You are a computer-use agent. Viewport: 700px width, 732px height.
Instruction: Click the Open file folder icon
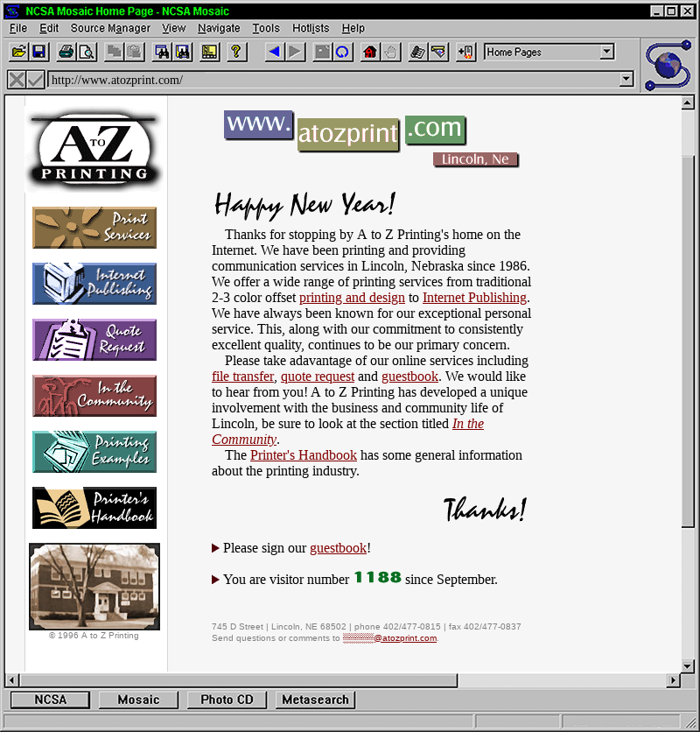click(x=18, y=53)
